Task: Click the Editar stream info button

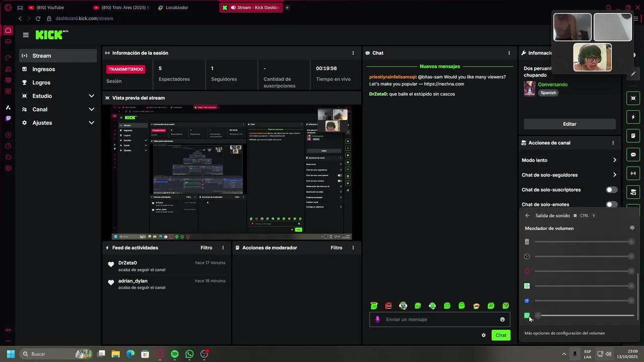Action: 570,124
